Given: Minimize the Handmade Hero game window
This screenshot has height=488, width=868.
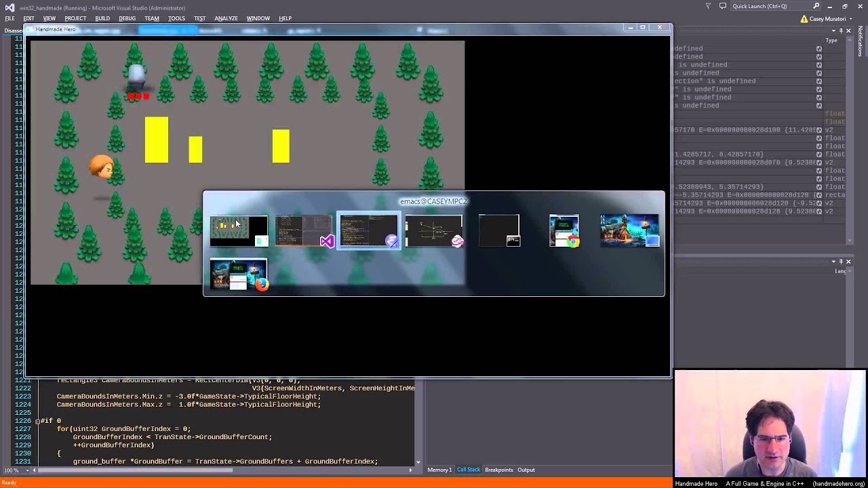Looking at the screenshot, I should coord(630,28).
